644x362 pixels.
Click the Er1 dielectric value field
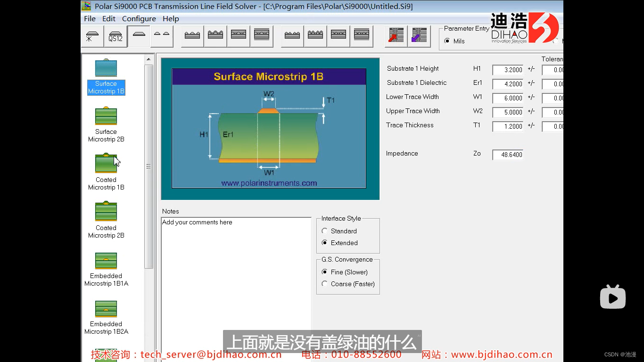click(508, 84)
